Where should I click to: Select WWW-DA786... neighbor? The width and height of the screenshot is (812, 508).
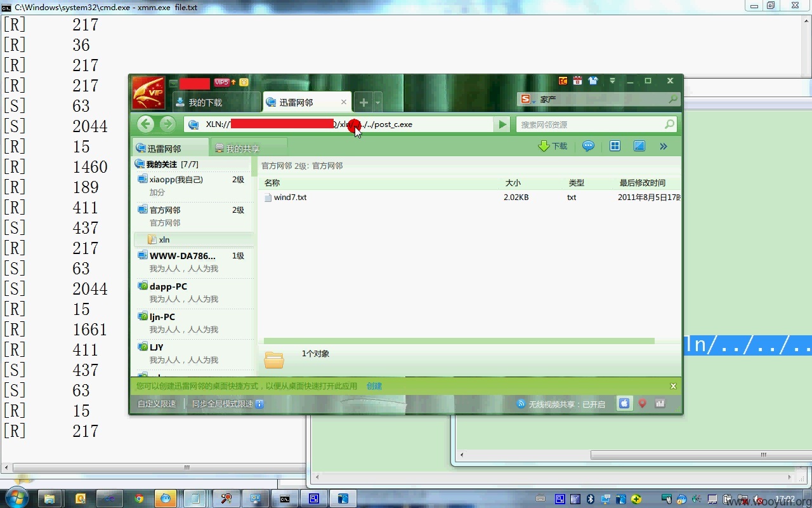coord(193,262)
